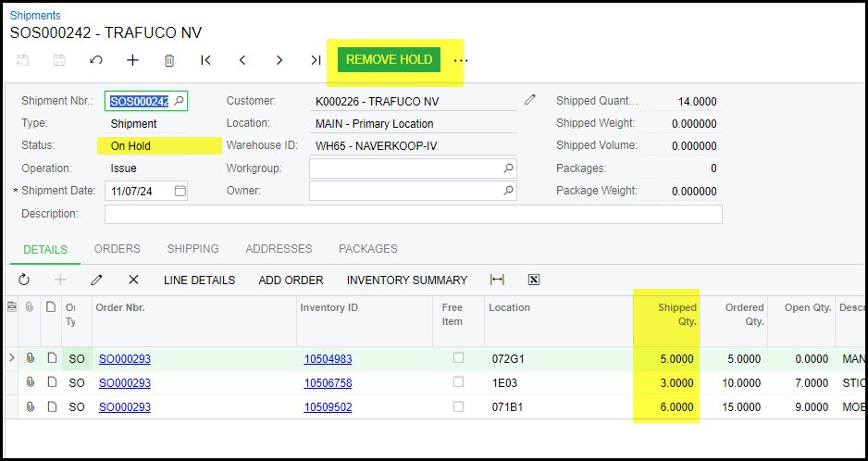Image resolution: width=868 pixels, height=461 pixels.
Task: Delete the shipment using the trash icon
Action: pyautogui.click(x=169, y=60)
